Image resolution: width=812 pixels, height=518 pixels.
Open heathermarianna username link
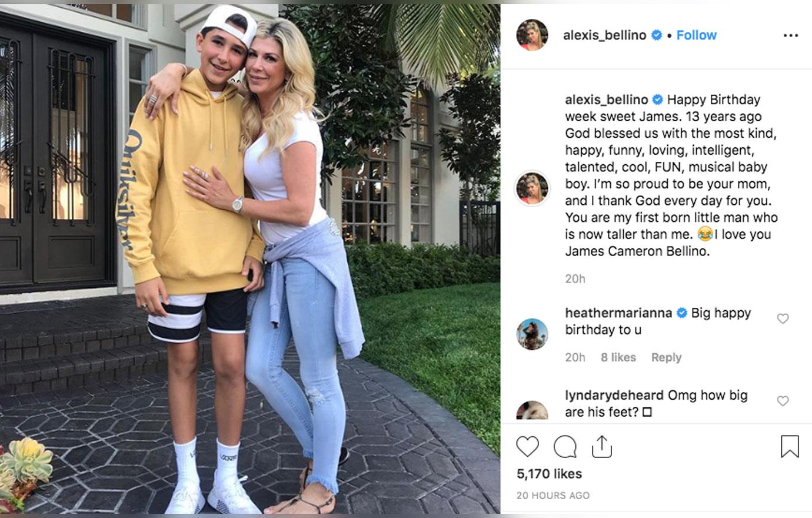click(618, 313)
